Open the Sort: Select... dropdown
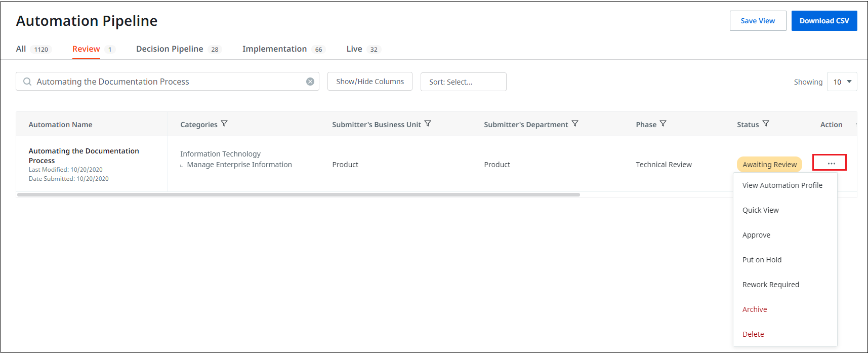This screenshot has height=354, width=868. [463, 82]
